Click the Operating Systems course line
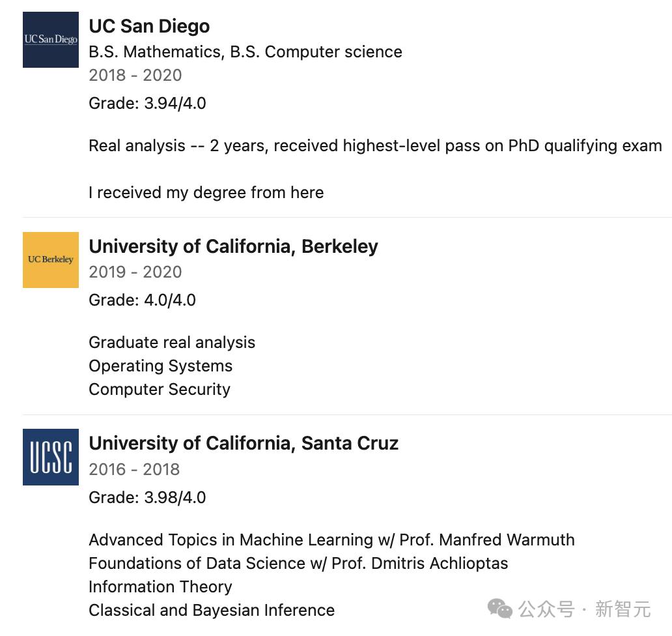Viewport: 672px width, 636px height. click(x=160, y=366)
